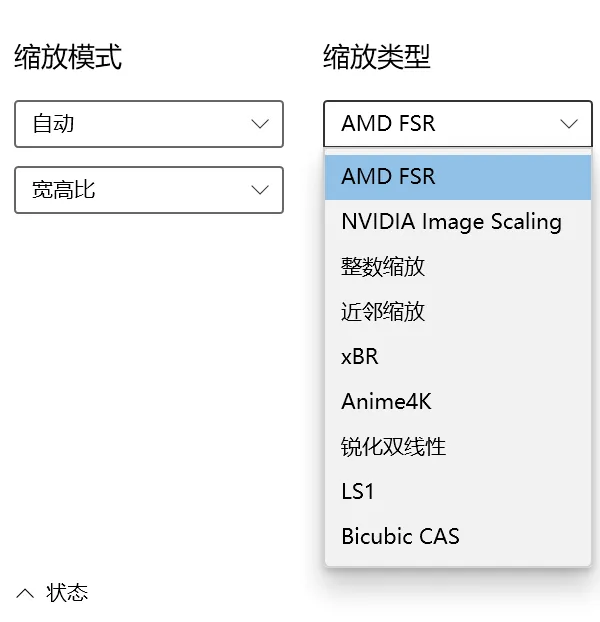Collapse the 状态 section label
This screenshot has width=600, height=622.
click(x=67, y=593)
